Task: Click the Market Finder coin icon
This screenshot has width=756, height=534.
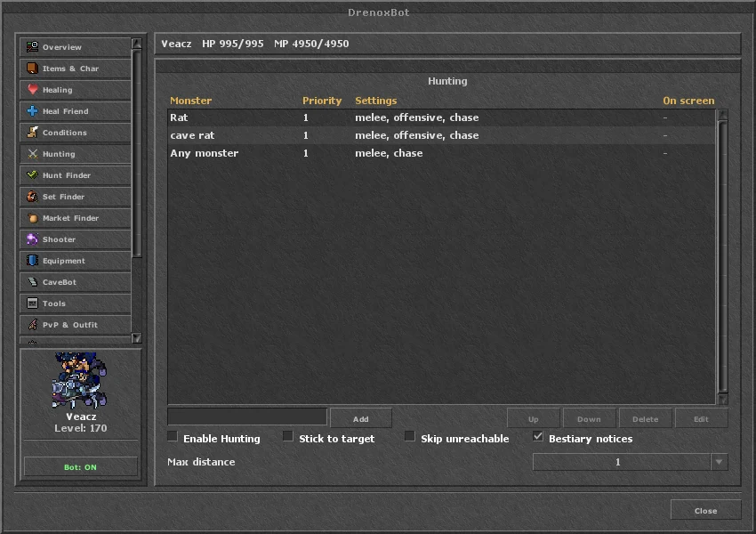Action: click(32, 217)
